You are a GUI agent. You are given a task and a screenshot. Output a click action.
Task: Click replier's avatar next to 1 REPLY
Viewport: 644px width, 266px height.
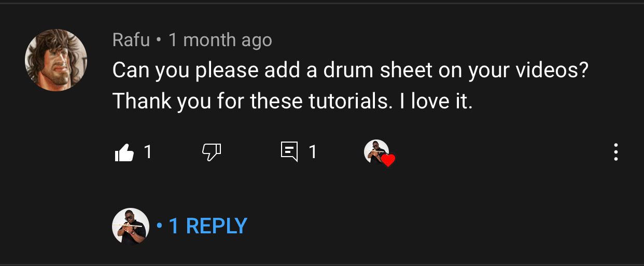(131, 226)
